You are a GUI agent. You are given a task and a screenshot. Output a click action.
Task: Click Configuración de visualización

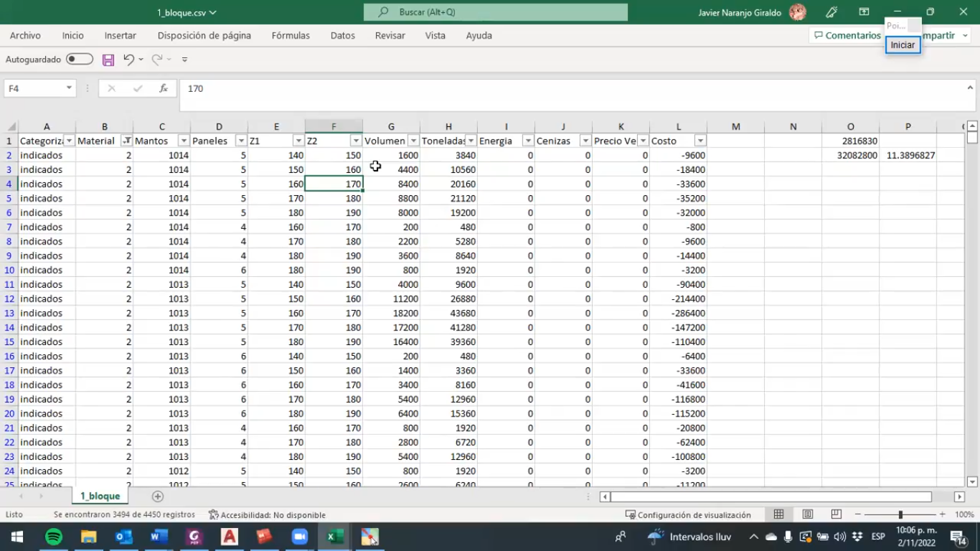point(688,514)
